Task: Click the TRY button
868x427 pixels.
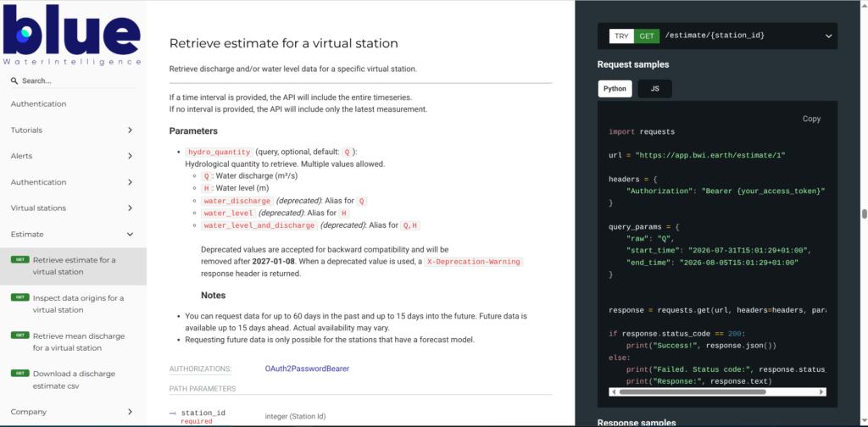Action: pyautogui.click(x=621, y=36)
